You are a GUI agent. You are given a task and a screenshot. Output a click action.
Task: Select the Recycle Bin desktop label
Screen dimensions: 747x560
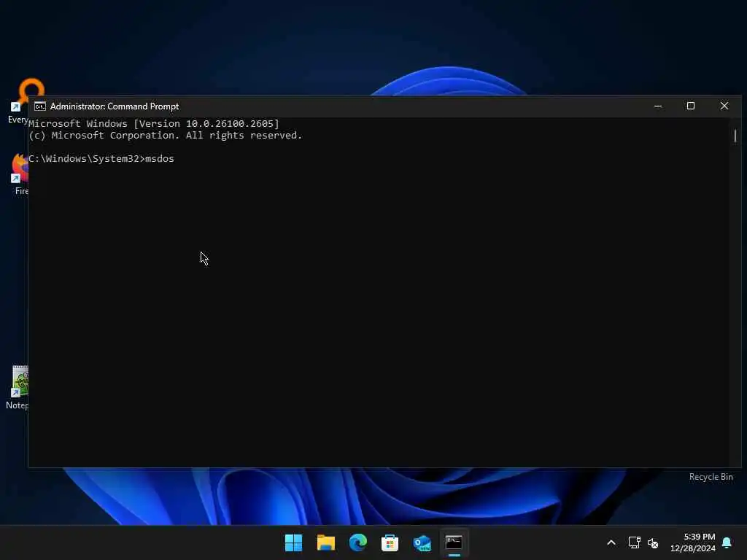coord(711,477)
